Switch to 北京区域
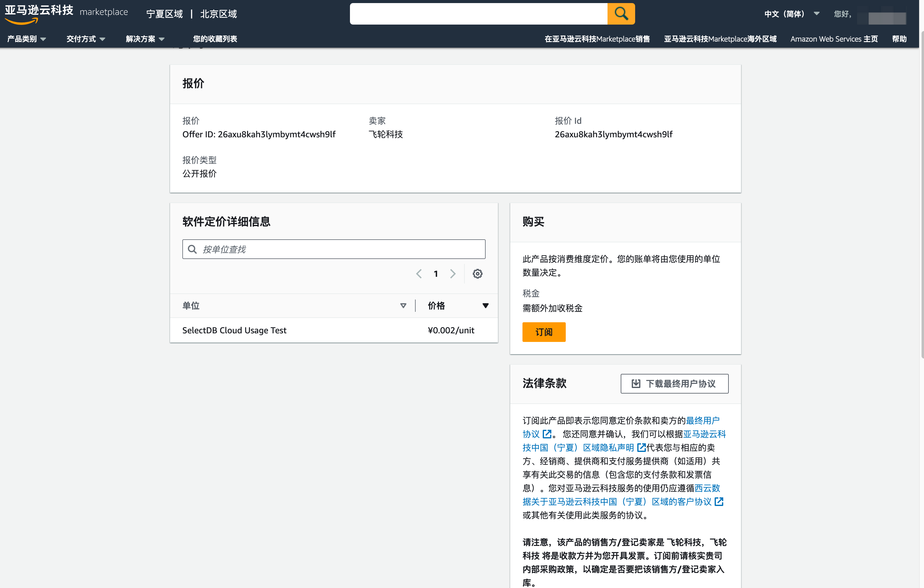The height and width of the screenshot is (588, 924). point(218,14)
